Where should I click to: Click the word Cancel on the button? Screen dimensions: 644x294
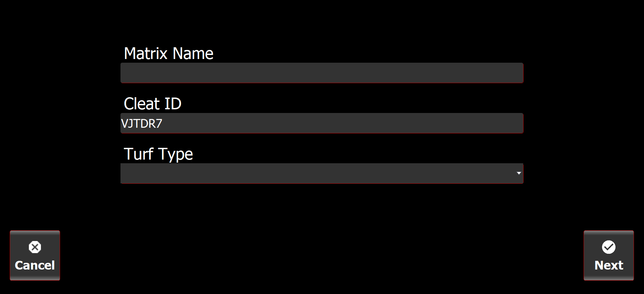pyautogui.click(x=35, y=265)
